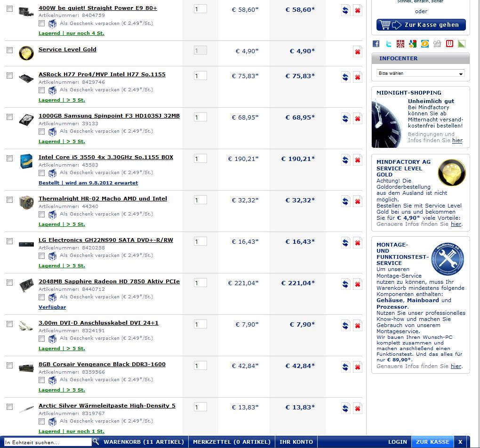The width and height of the screenshot is (480, 448).
Task: Remove Sapphire Radeon HD 7850 from cart
Action: [x=357, y=284]
